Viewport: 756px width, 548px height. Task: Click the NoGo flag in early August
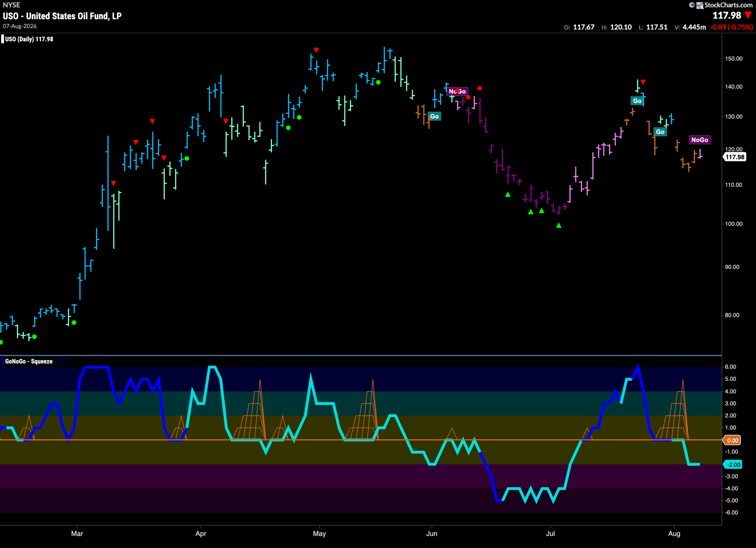point(700,140)
